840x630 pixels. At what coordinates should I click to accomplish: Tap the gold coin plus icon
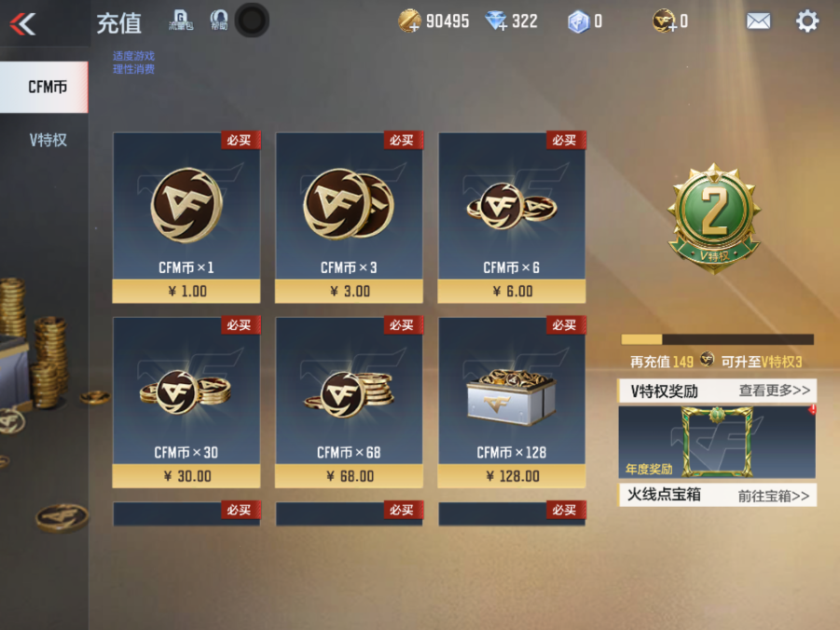coord(409,21)
